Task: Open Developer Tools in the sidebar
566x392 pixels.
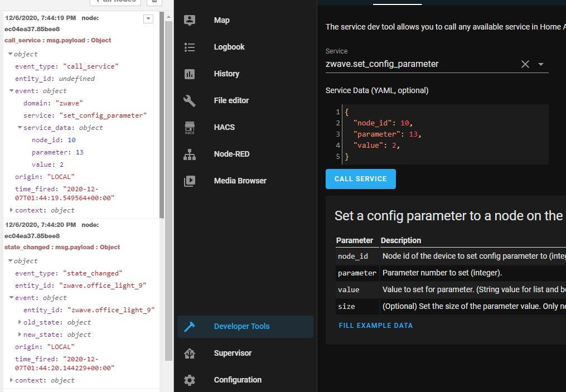Action: pyautogui.click(x=245, y=327)
